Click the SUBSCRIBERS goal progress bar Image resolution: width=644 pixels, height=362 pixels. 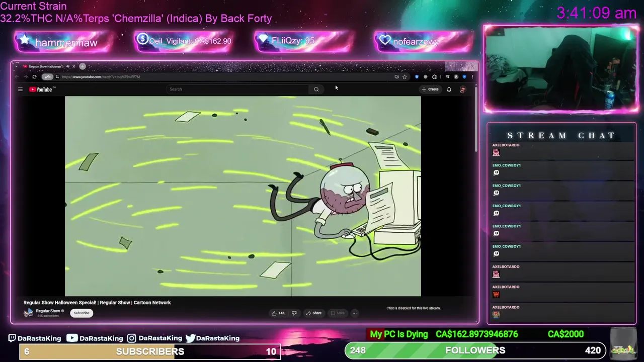click(x=150, y=351)
